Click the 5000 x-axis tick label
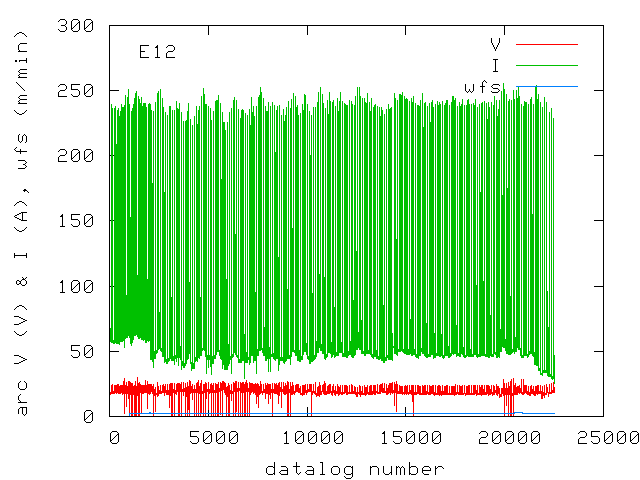This screenshot has width=640, height=480. point(211,437)
